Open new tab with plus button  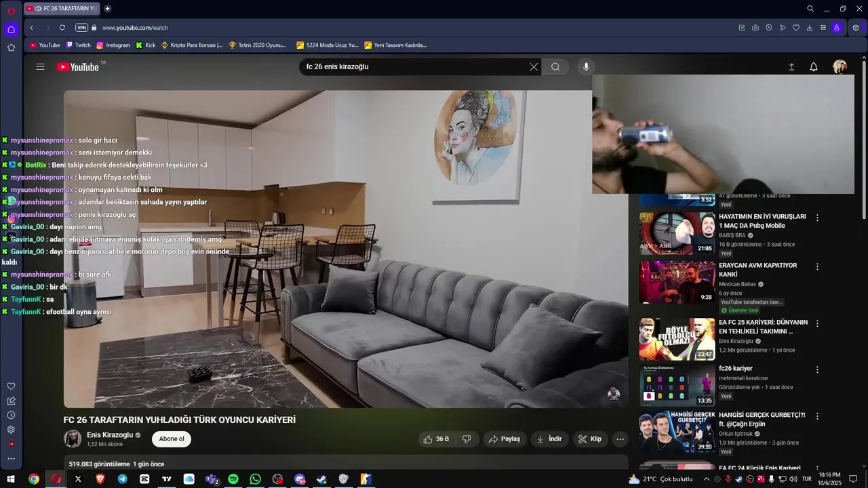click(x=107, y=9)
